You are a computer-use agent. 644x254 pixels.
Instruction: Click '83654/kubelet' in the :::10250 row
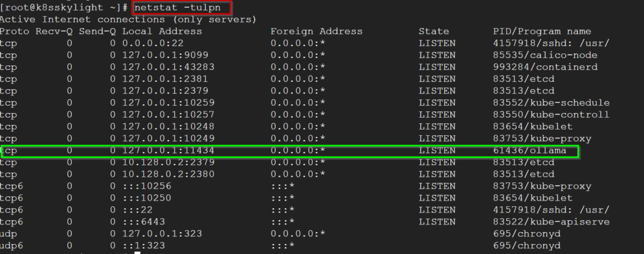[x=533, y=198]
